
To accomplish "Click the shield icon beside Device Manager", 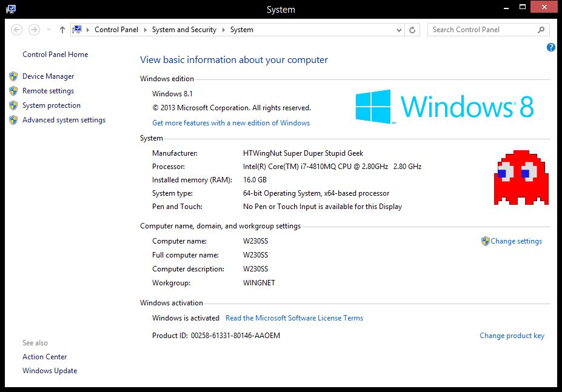I will click(13, 76).
